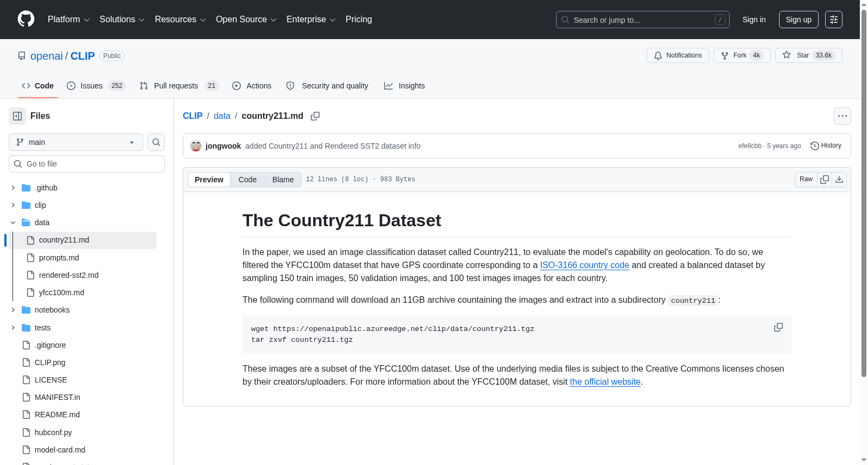Collapse the file tree side panel

pos(17,116)
